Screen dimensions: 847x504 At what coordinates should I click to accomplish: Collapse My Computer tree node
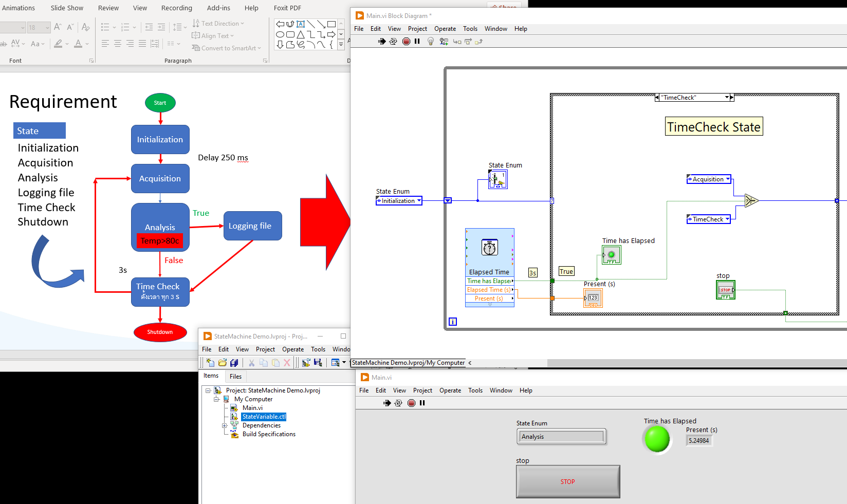coord(216,399)
